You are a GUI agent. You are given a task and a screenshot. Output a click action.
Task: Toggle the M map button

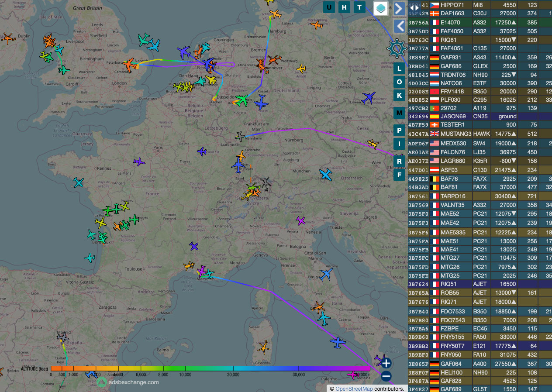399,113
